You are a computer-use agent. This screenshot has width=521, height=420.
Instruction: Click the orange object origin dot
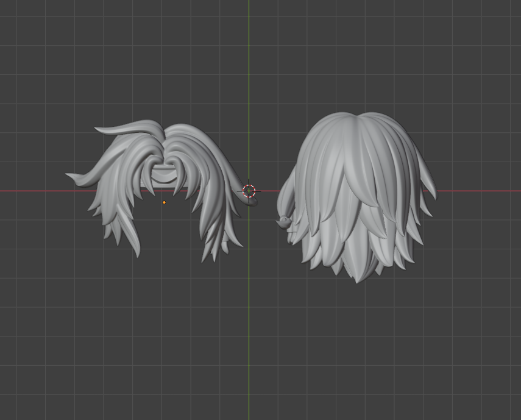pos(164,202)
